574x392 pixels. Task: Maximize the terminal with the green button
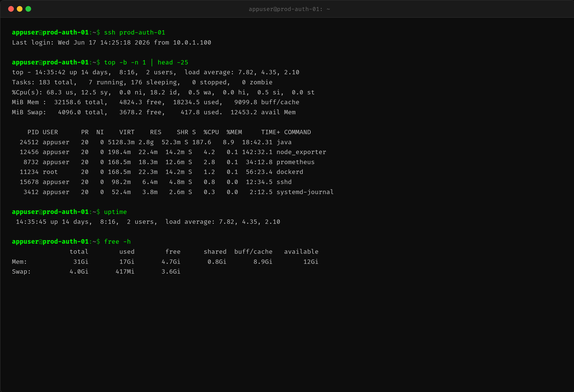[28, 9]
